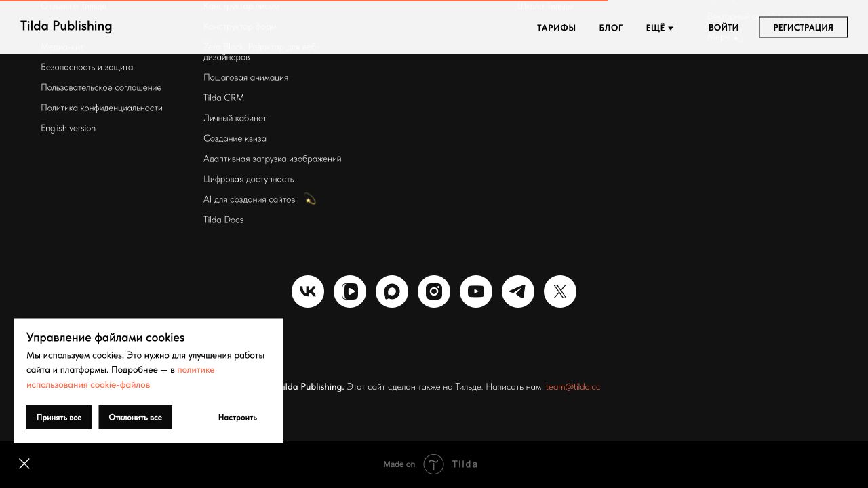Open the YouTube channel icon

(x=476, y=291)
